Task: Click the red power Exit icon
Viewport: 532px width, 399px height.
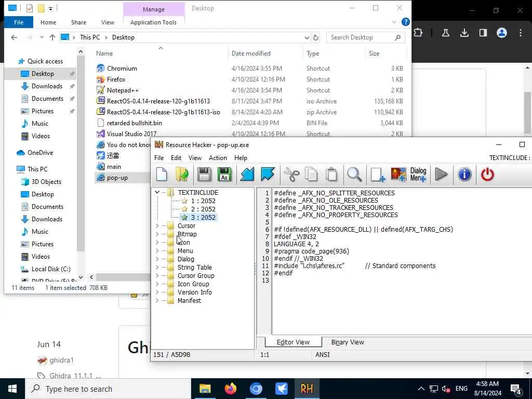Action: point(487,175)
